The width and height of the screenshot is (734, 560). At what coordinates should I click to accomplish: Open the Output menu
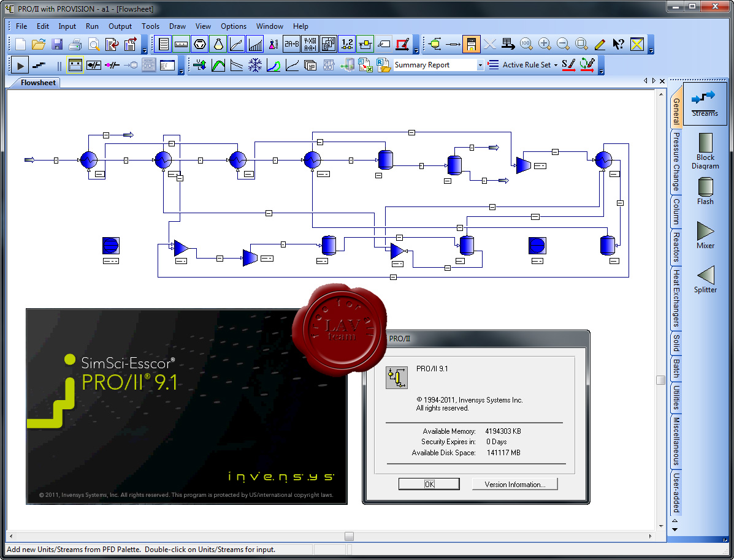pos(120,26)
